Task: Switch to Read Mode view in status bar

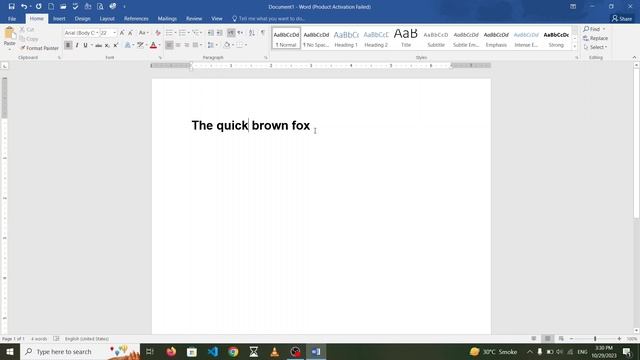Action: (533, 339)
